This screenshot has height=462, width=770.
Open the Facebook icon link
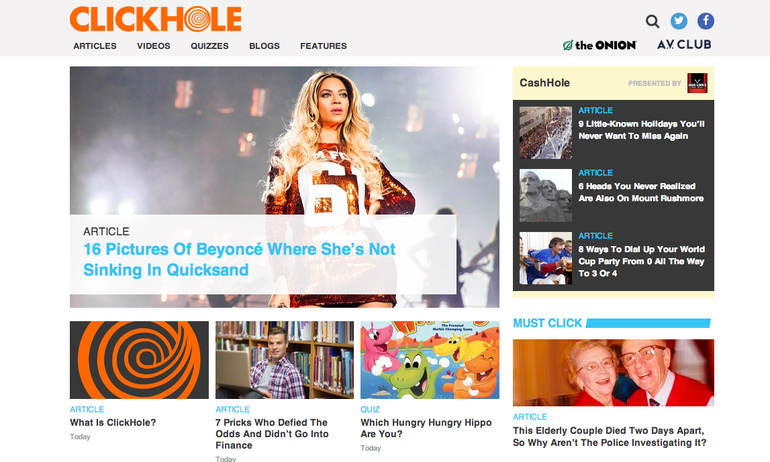tap(706, 21)
